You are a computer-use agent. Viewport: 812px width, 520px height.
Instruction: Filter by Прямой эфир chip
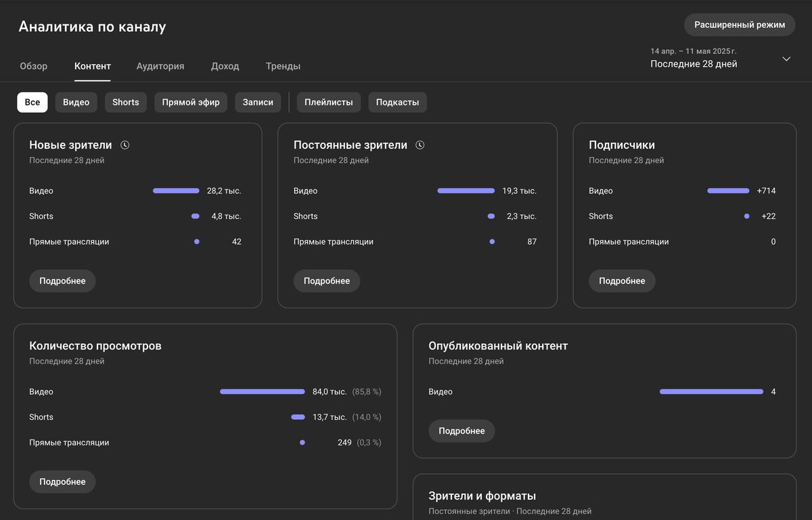191,102
